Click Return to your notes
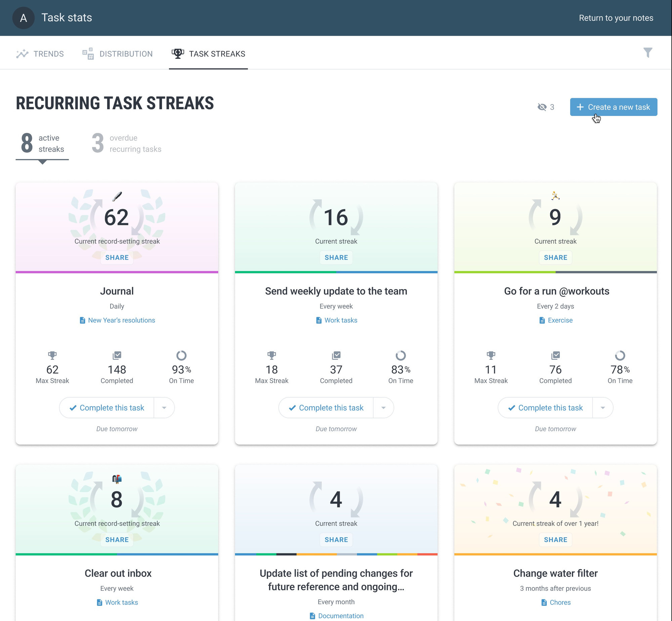The height and width of the screenshot is (621, 672). coord(616,18)
